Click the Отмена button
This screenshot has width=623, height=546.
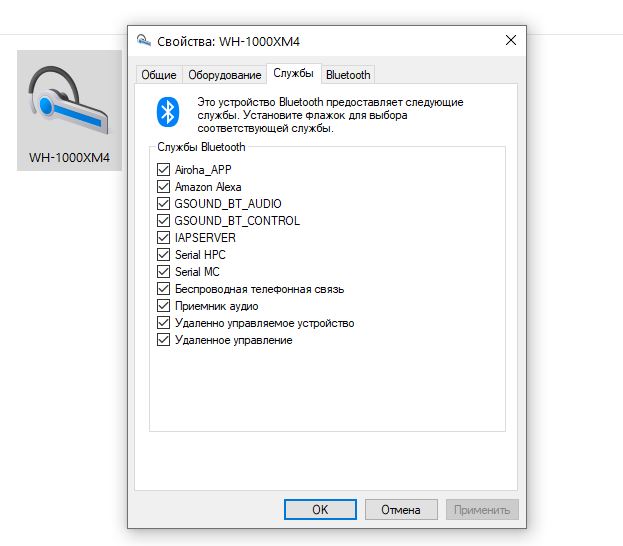(x=401, y=509)
